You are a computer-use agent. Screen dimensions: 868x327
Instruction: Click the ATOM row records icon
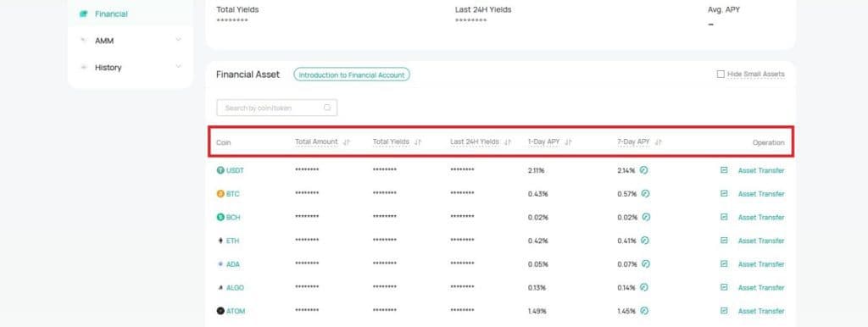click(724, 311)
